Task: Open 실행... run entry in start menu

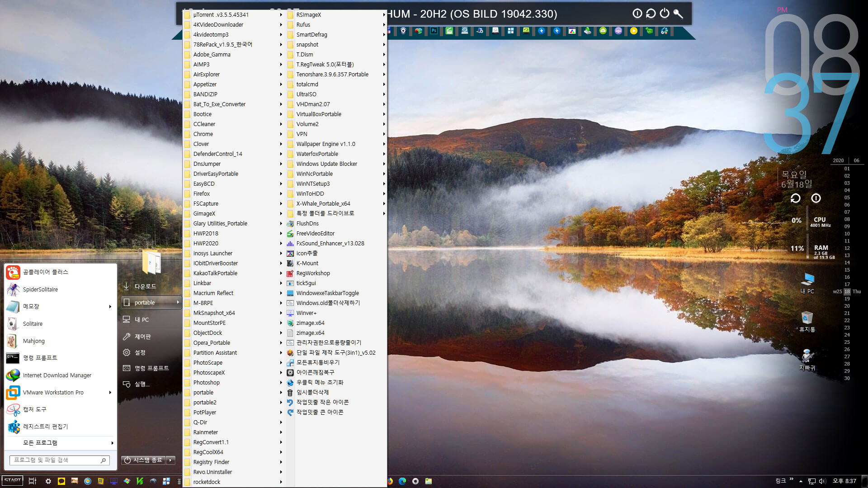Action: pos(151,384)
